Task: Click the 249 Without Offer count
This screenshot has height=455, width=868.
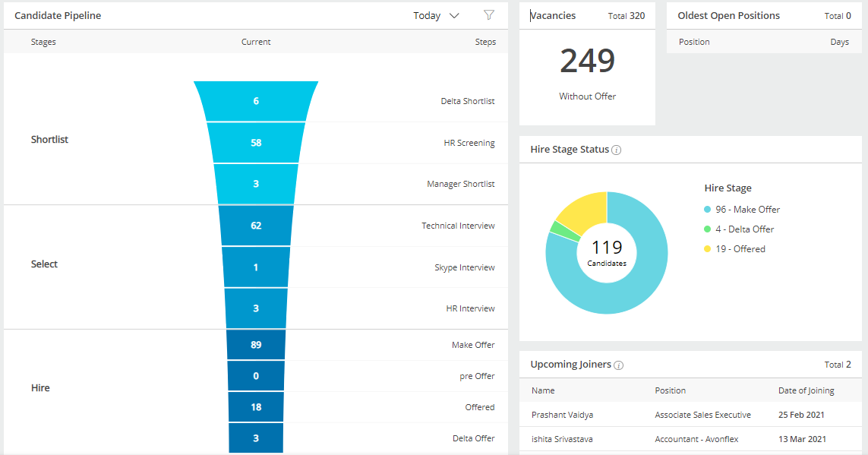Action: [x=587, y=61]
